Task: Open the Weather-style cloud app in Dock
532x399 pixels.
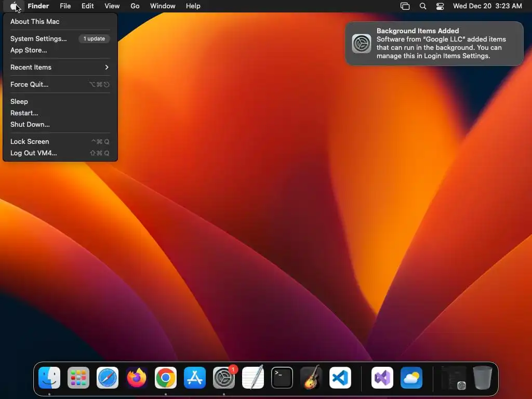Action: pyautogui.click(x=411, y=378)
